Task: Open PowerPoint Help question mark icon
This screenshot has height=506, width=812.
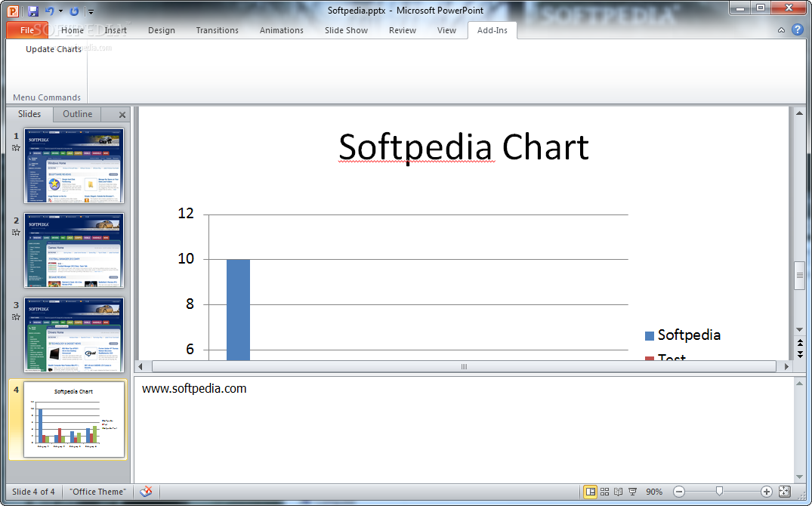Action: (798, 29)
